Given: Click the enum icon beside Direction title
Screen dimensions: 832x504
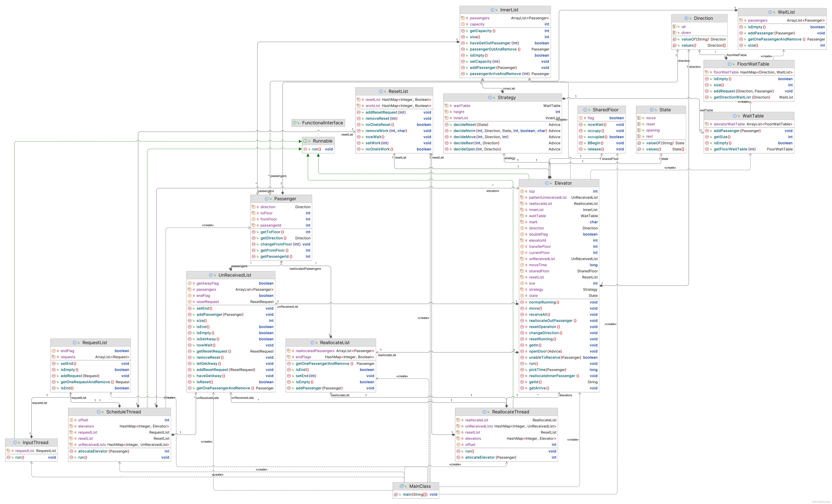Looking at the screenshot, I should click(687, 18).
